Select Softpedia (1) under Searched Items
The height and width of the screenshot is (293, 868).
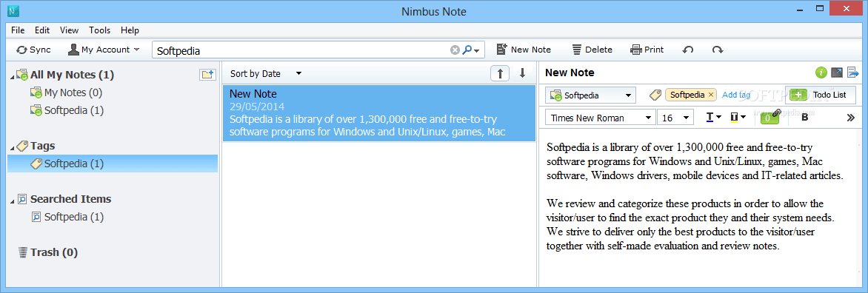point(74,217)
